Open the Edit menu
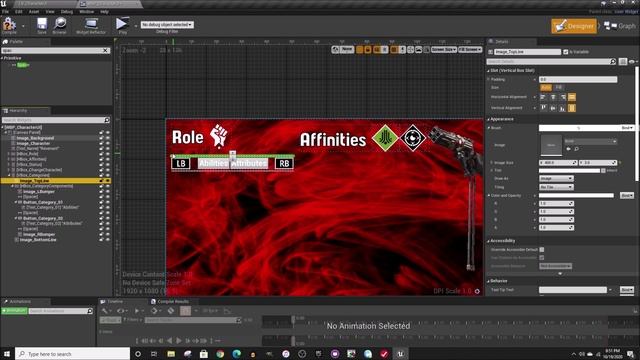The image size is (640, 360). point(19,11)
